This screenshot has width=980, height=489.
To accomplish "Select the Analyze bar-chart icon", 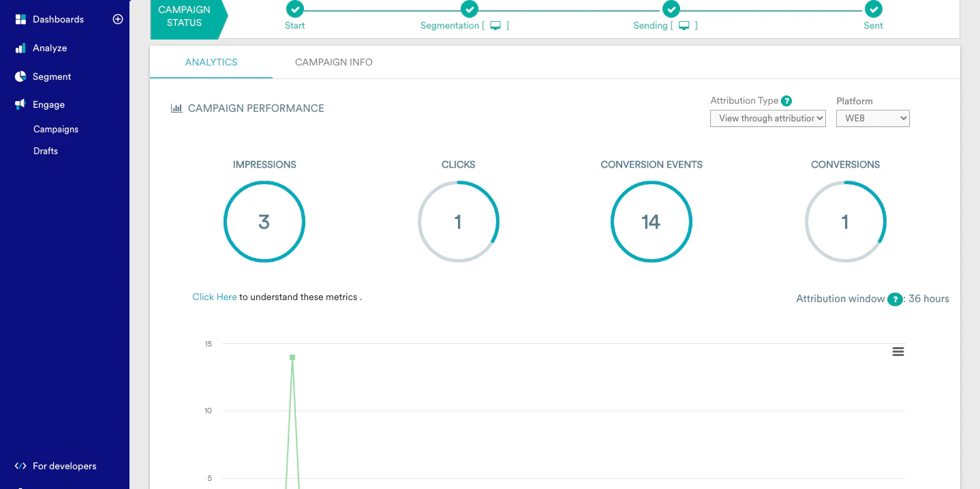I will [x=20, y=48].
